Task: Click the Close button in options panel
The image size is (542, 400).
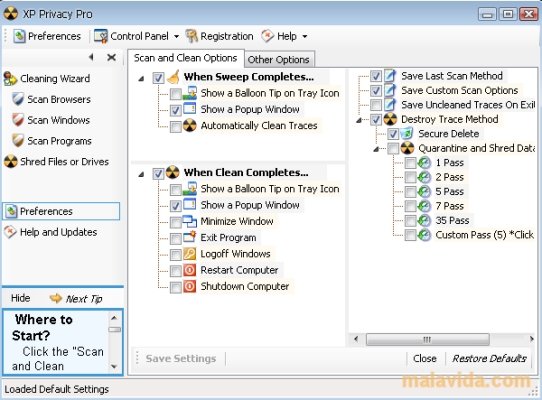Action: coord(424,359)
